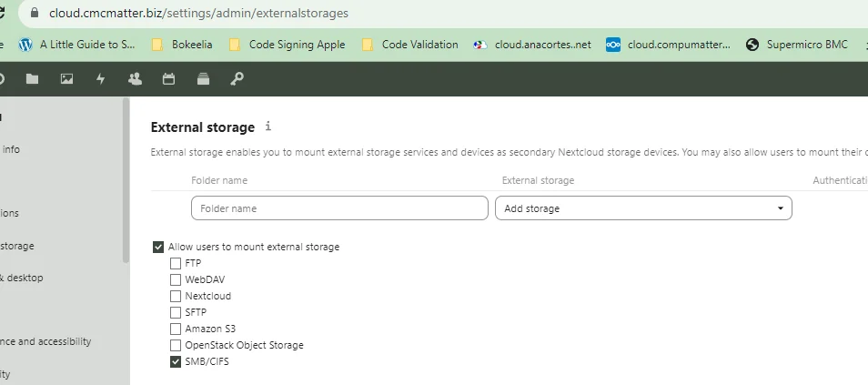This screenshot has width=868, height=385.
Task: Open the Deck app stack icon
Action: pos(203,79)
